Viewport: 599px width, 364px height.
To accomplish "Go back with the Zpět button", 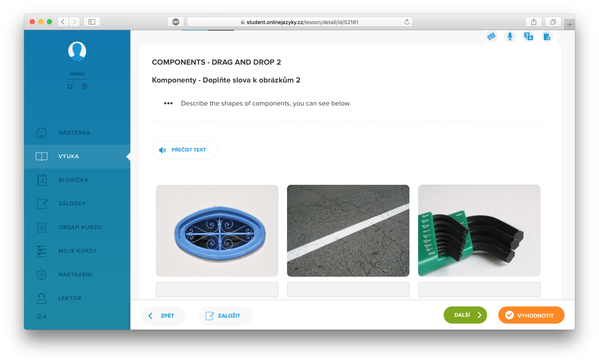I will 163,316.
